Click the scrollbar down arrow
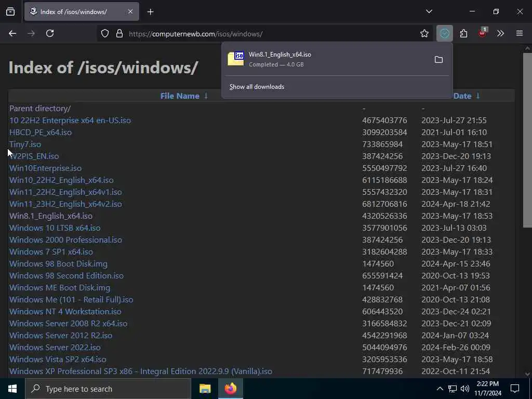532x399 pixels. click(527, 374)
